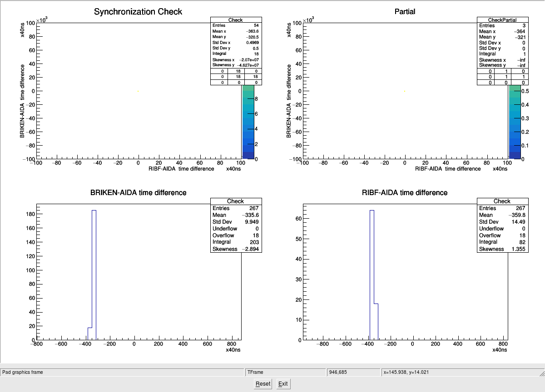Screen dimensions: 545x392
Task: Click the Mean y -321 row in the CheckPartial stats box
Action: pyautogui.click(x=502, y=37)
